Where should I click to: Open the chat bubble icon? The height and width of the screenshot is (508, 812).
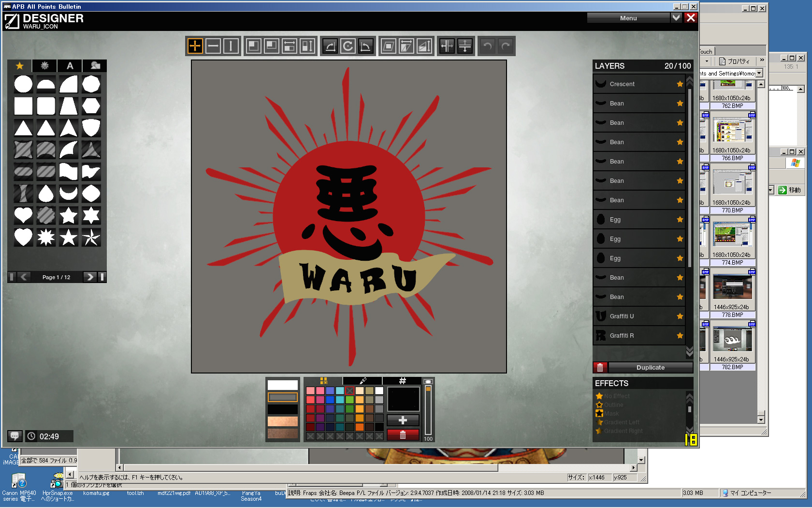(x=14, y=436)
